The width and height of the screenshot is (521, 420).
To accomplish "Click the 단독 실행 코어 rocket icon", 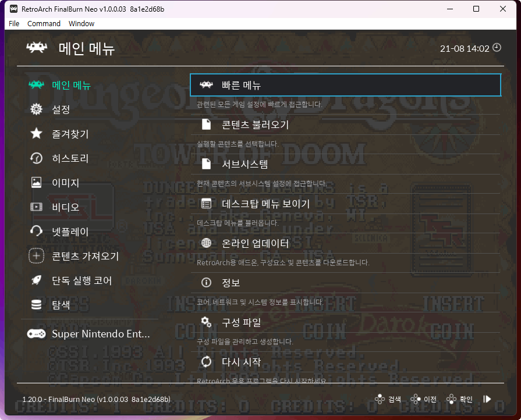I will pos(36,280).
